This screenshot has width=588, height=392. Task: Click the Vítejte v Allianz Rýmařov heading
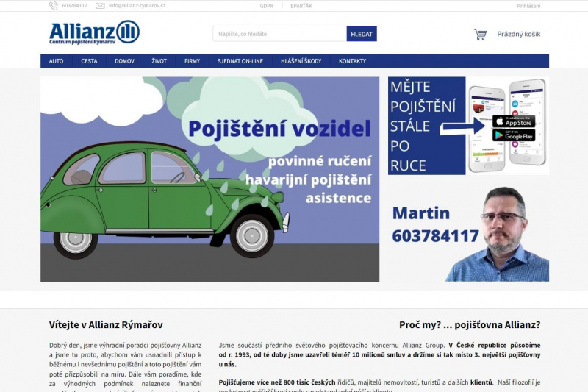pos(106,325)
